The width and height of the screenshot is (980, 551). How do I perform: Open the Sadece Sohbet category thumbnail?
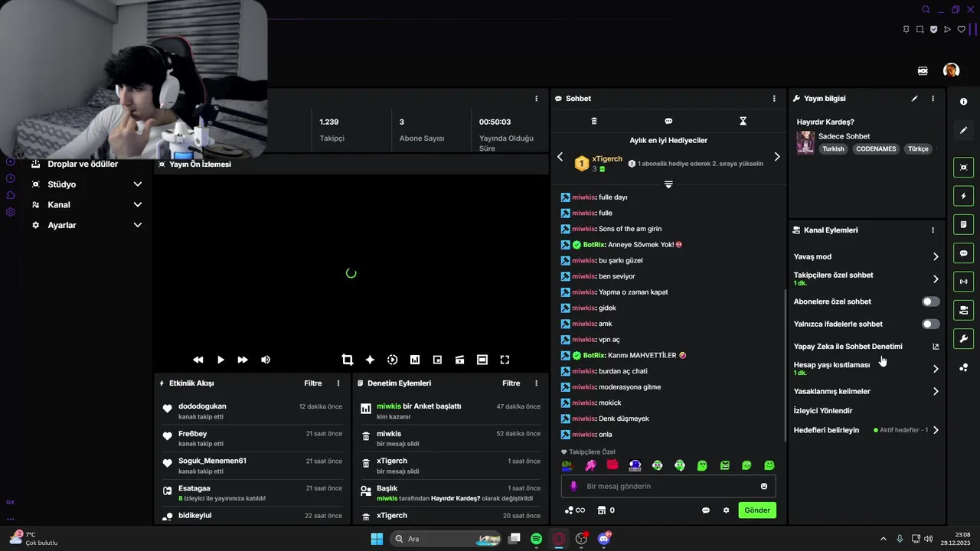805,142
